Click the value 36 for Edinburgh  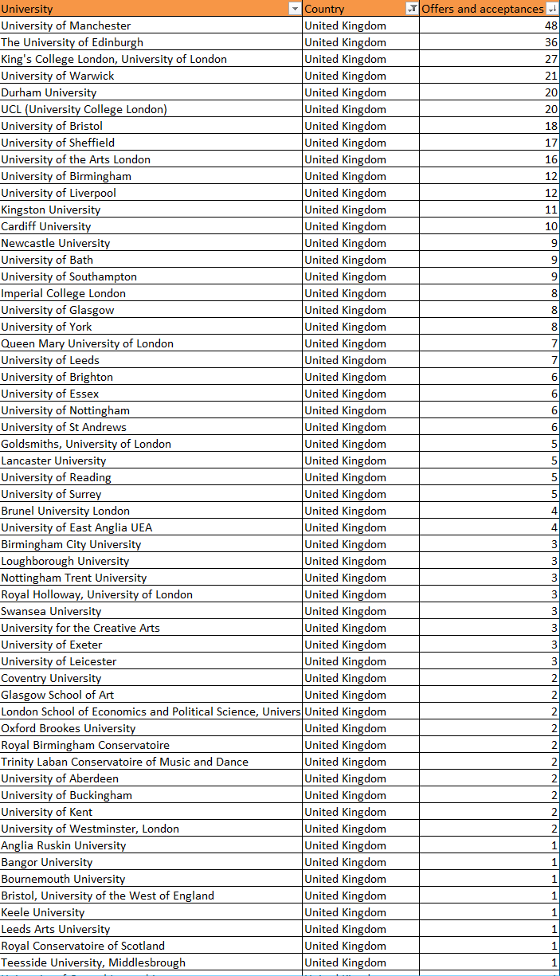(x=489, y=42)
